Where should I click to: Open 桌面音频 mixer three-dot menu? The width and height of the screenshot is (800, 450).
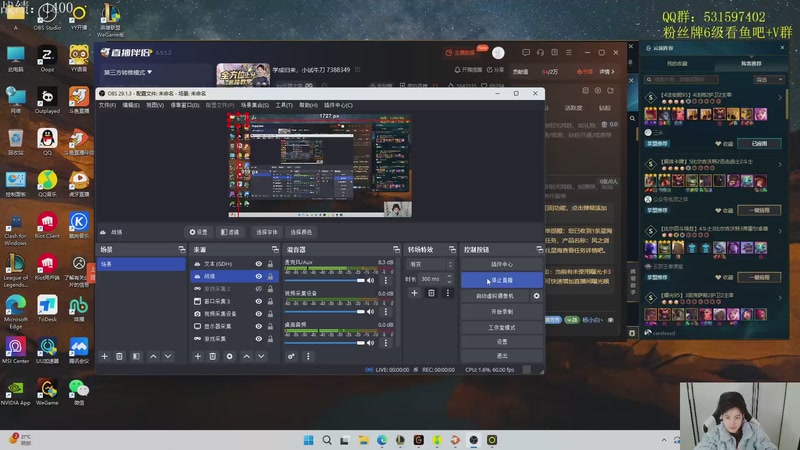[x=386, y=342]
